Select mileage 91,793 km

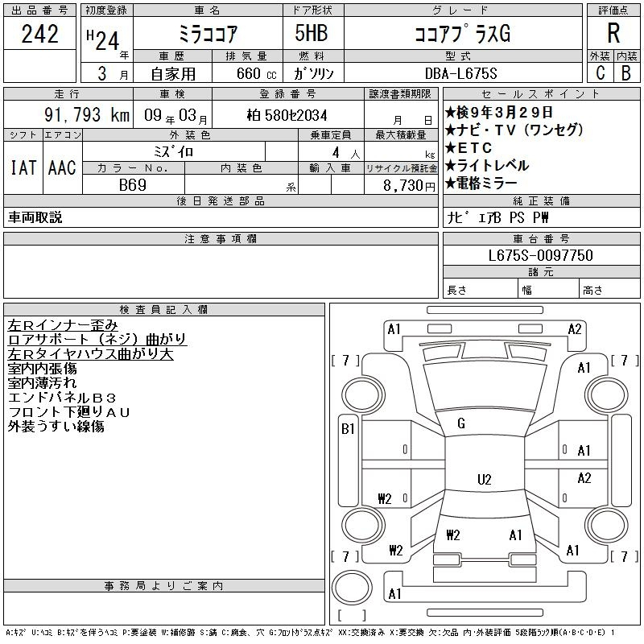coord(87,114)
